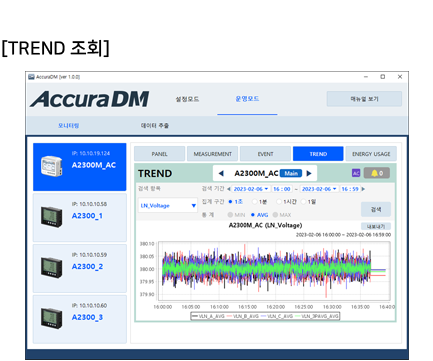Switch to the EVENT tab
The width and height of the screenshot is (433, 361).
click(265, 154)
